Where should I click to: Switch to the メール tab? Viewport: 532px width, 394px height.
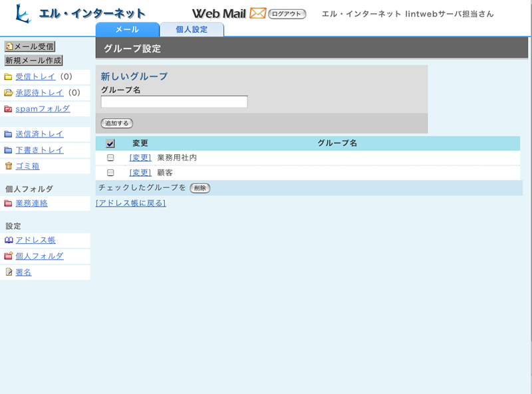pos(127,29)
